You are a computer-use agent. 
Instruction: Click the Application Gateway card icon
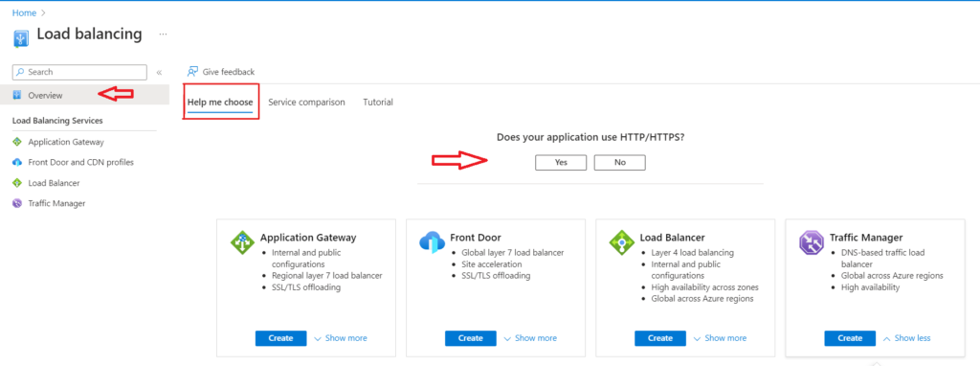pos(242,242)
